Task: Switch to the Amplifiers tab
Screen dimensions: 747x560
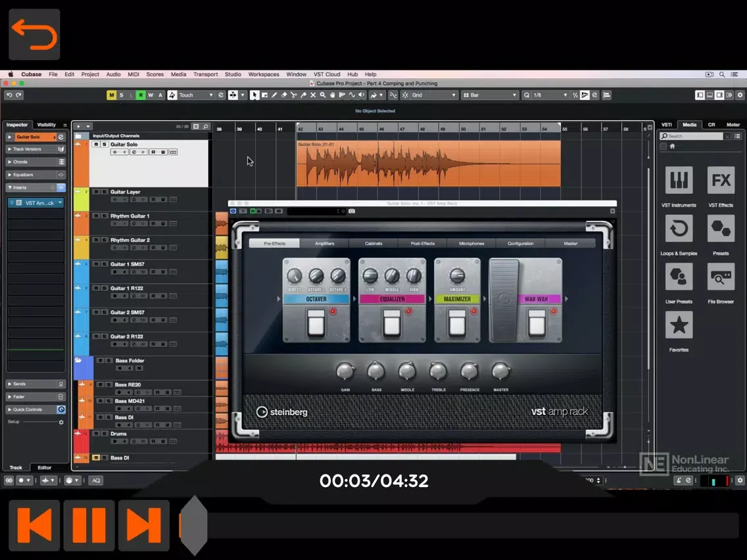Action: [x=324, y=243]
